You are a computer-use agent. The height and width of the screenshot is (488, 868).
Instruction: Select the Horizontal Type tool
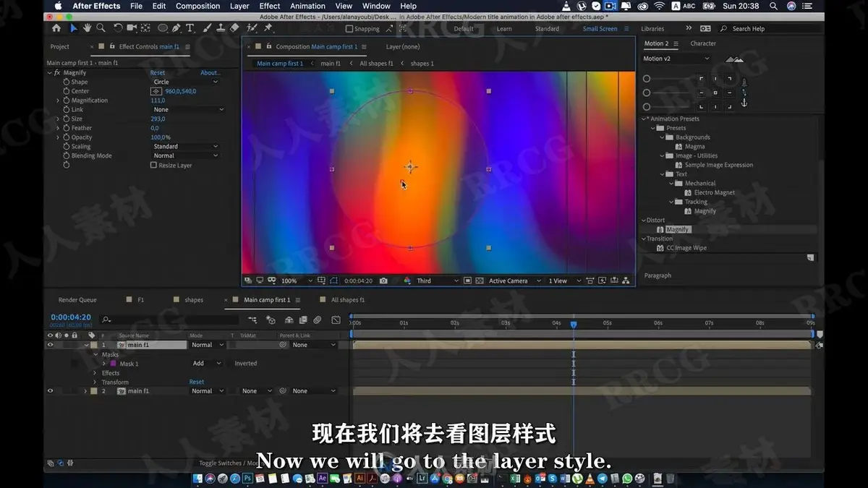coord(190,28)
